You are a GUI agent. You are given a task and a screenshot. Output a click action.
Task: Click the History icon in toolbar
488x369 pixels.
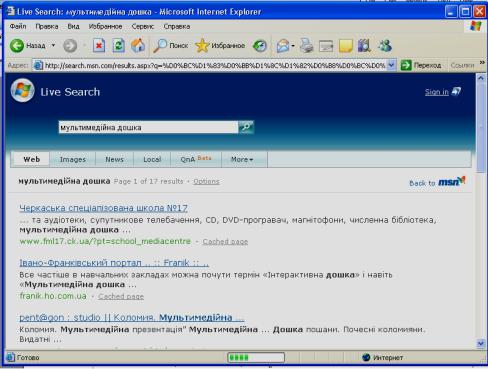(x=260, y=46)
